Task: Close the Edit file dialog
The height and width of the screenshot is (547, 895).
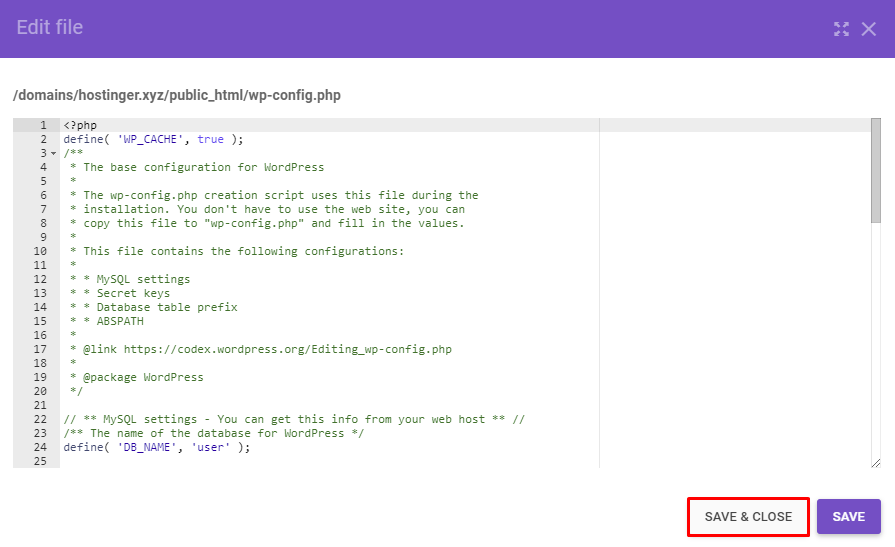Action: (869, 29)
